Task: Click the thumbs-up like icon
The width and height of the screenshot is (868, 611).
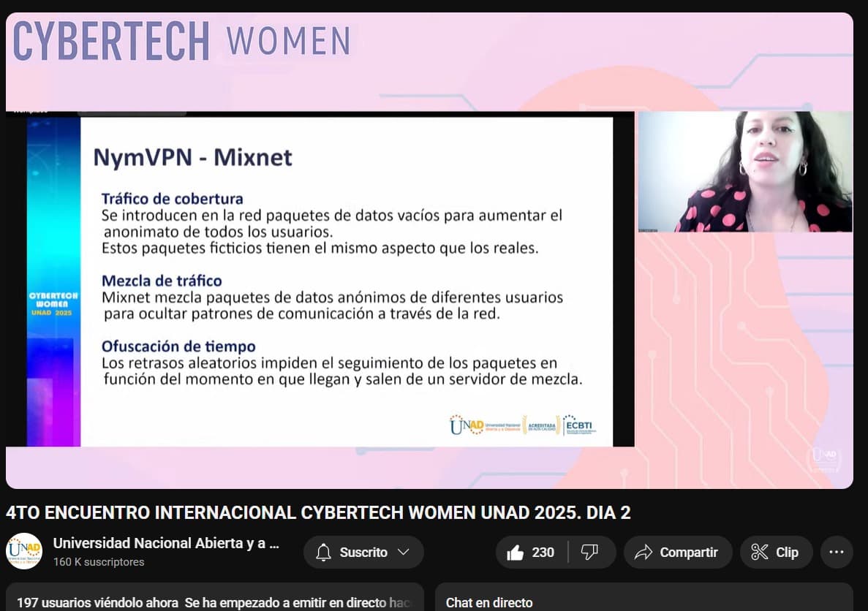Action: (x=515, y=553)
